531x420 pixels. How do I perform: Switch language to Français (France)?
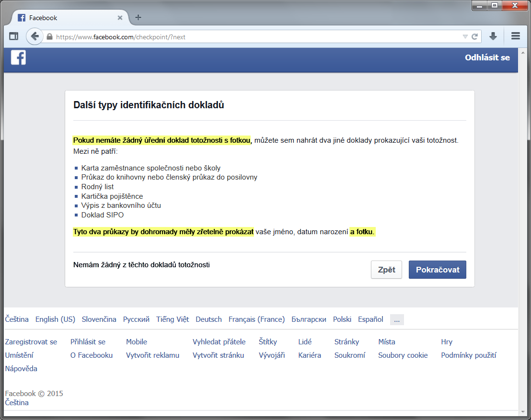(257, 319)
